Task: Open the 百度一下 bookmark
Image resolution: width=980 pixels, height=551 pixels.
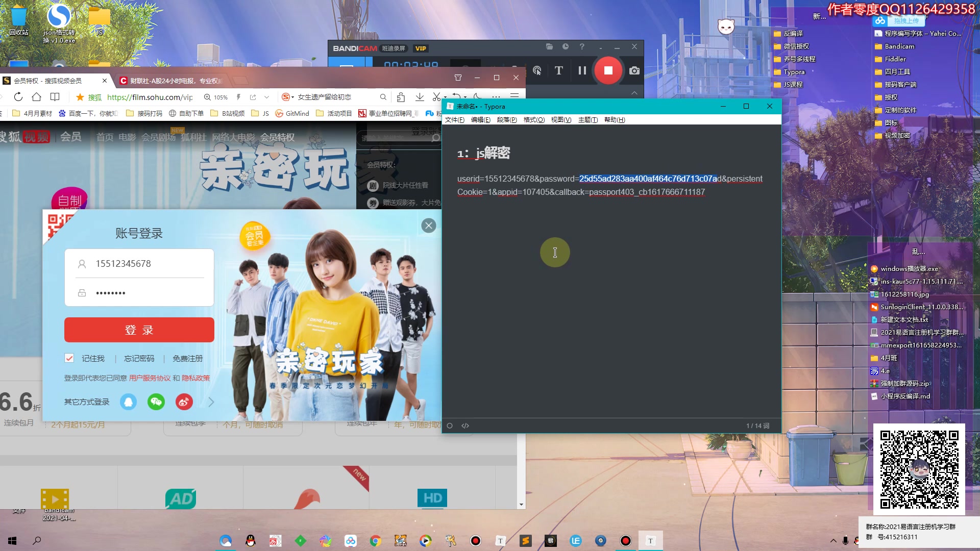Action: (x=88, y=113)
